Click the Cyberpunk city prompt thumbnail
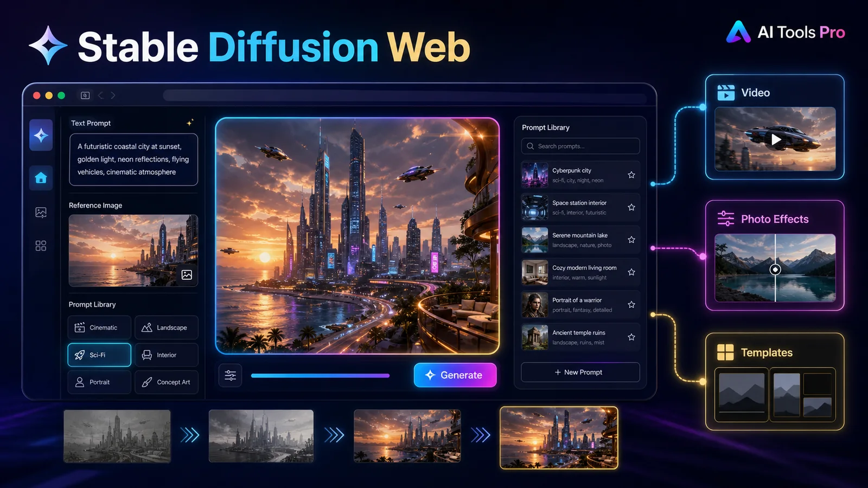868x488 pixels. [x=535, y=175]
